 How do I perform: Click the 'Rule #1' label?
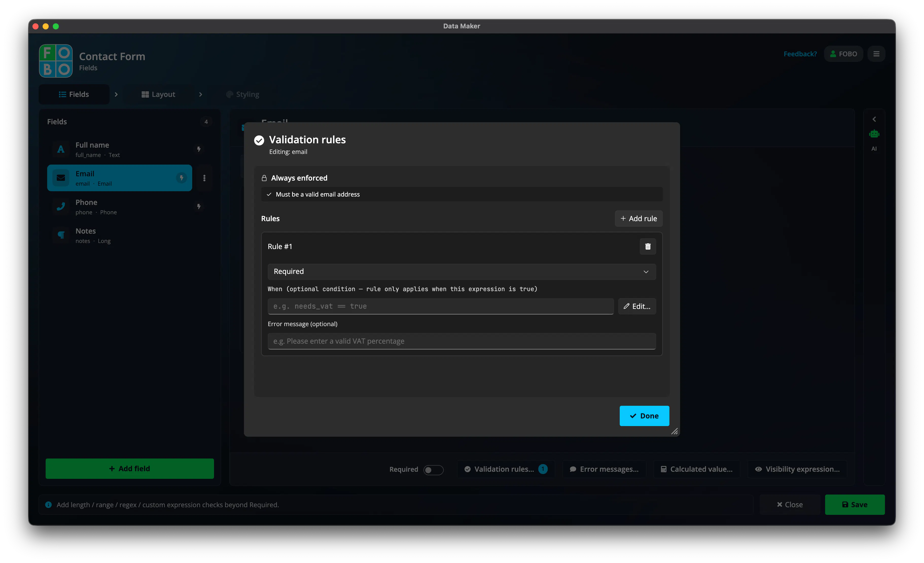click(x=280, y=247)
